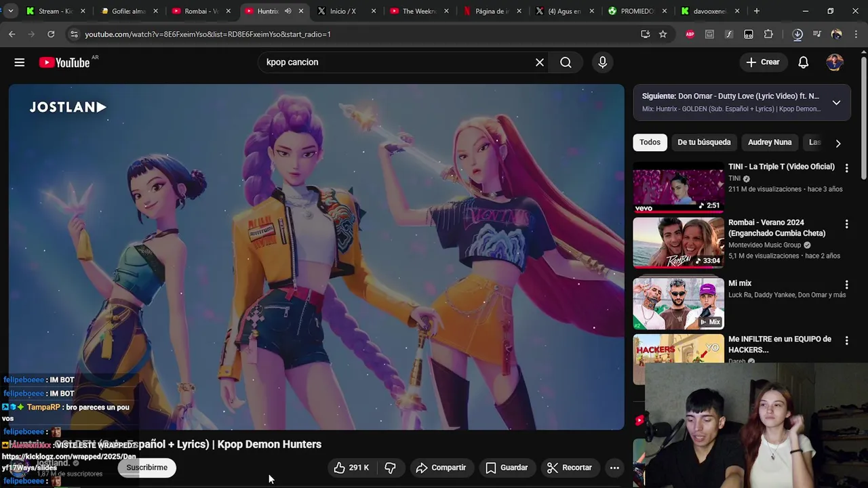
Task: Open a new browser tab
Action: [757, 11]
